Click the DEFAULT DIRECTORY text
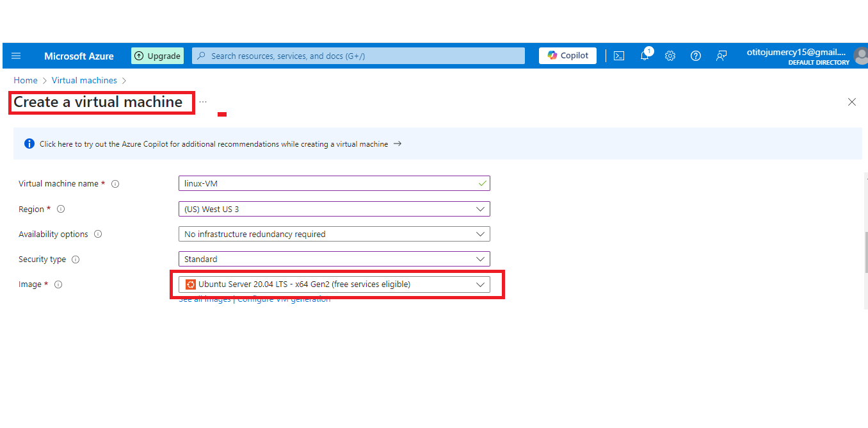The height and width of the screenshot is (428, 868). pos(819,63)
